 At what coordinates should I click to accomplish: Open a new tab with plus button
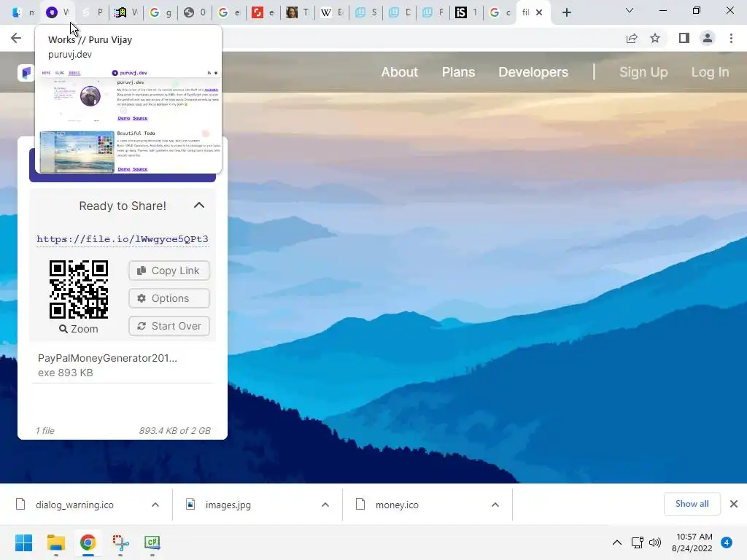click(566, 13)
